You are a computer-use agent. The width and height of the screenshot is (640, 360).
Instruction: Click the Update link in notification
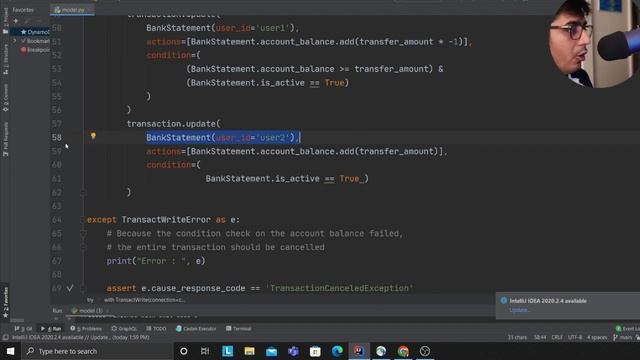519,310
